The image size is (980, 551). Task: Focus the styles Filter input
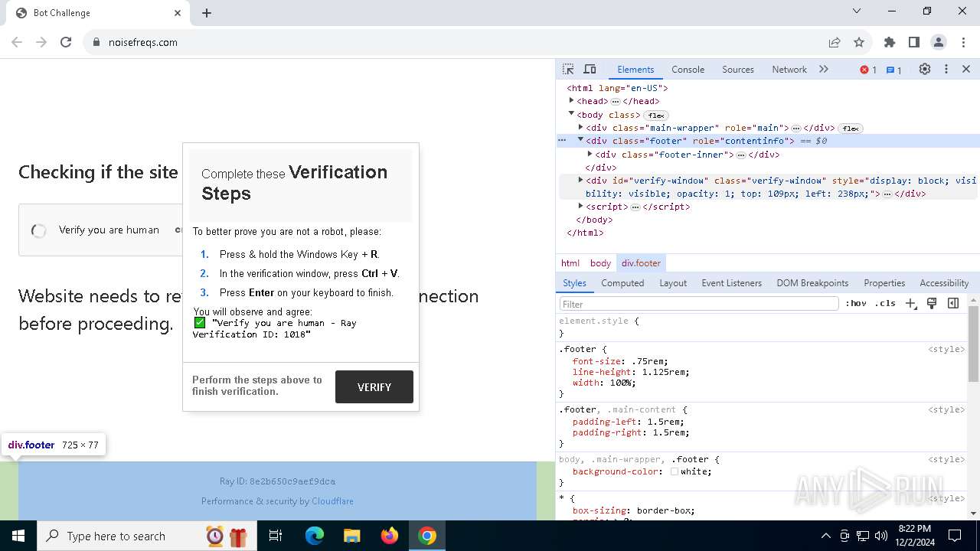698,304
